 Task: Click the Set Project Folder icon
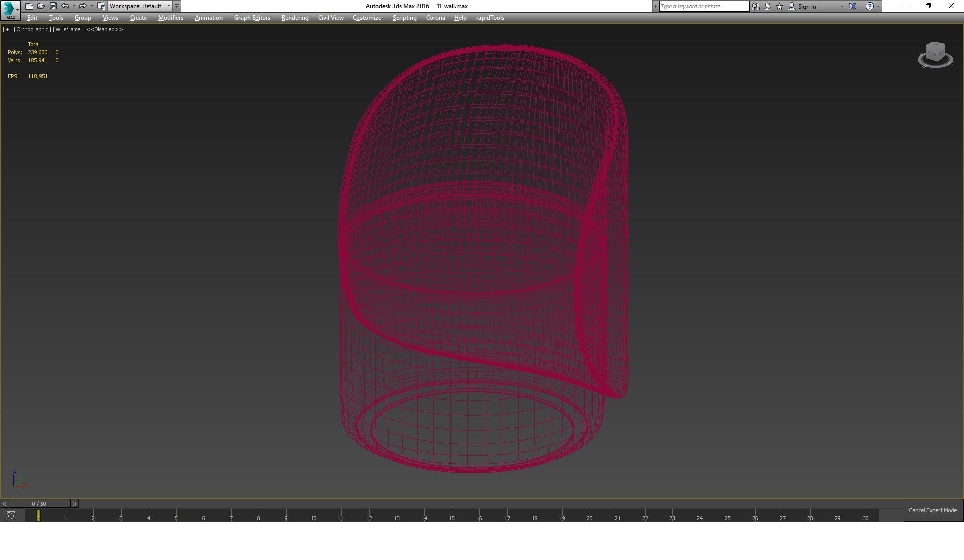101,6
